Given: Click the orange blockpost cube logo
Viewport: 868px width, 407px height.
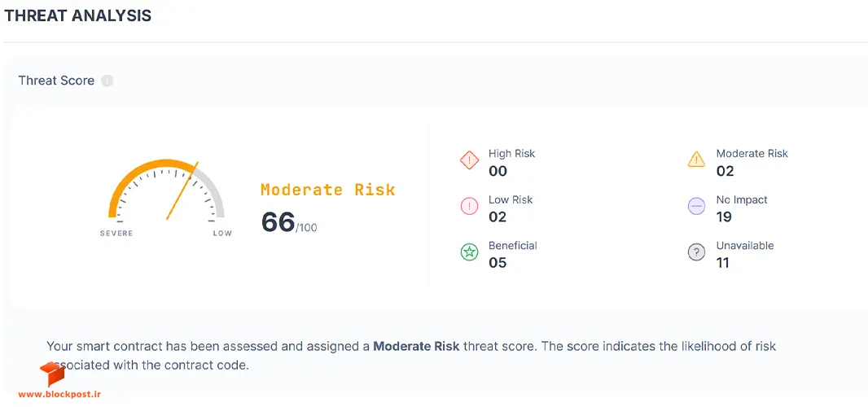Looking at the screenshot, I should pyautogui.click(x=52, y=374).
